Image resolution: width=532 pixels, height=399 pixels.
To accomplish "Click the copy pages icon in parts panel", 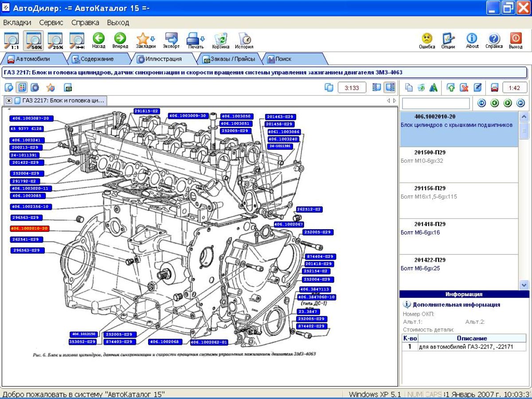I will pos(409,87).
